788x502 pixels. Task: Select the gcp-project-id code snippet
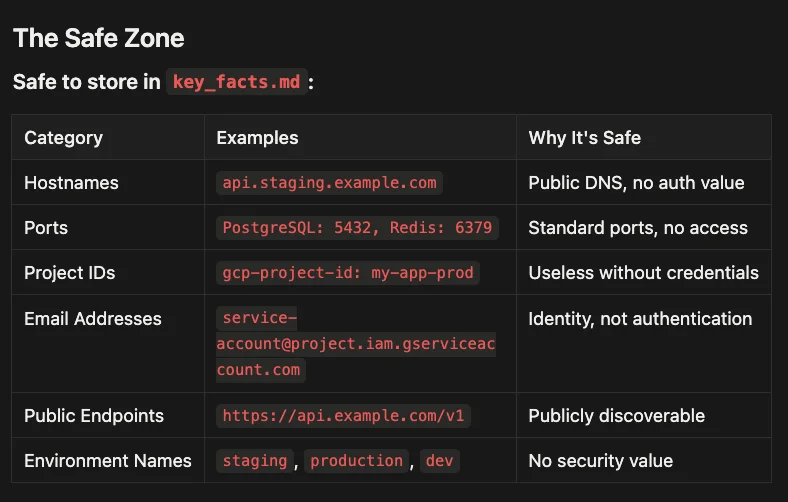348,272
